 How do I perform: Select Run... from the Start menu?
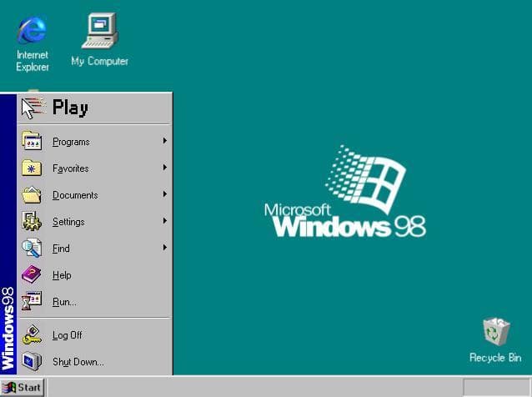[x=95, y=301]
